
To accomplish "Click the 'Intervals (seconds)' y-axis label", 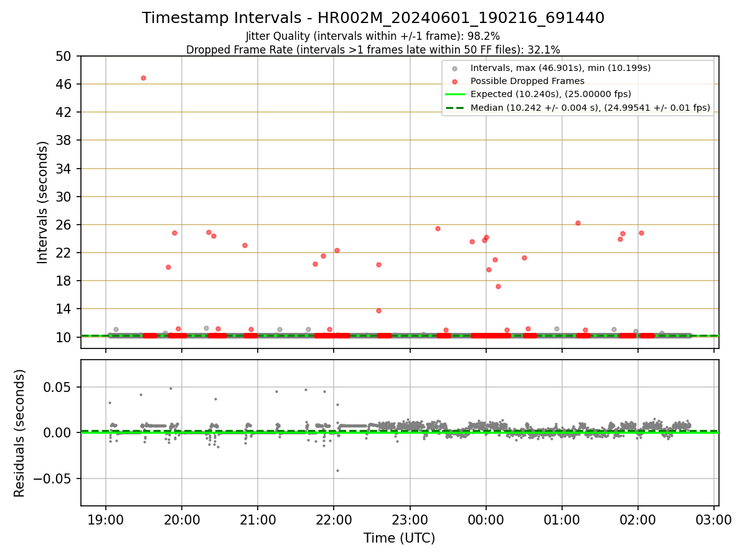I will click(x=43, y=202).
